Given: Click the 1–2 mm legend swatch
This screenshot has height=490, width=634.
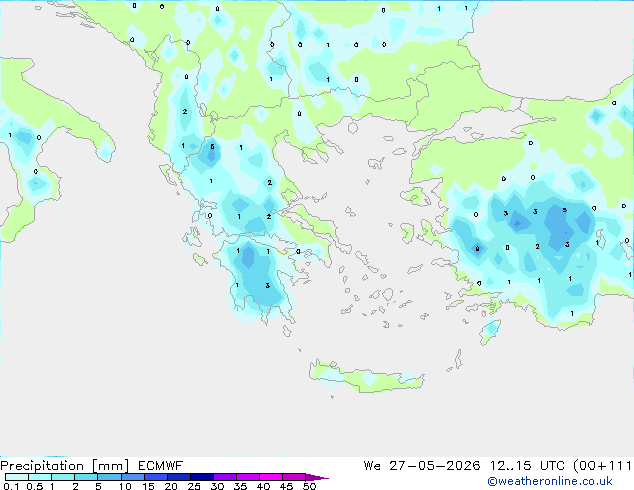Looking at the screenshot, I should coord(63,477).
